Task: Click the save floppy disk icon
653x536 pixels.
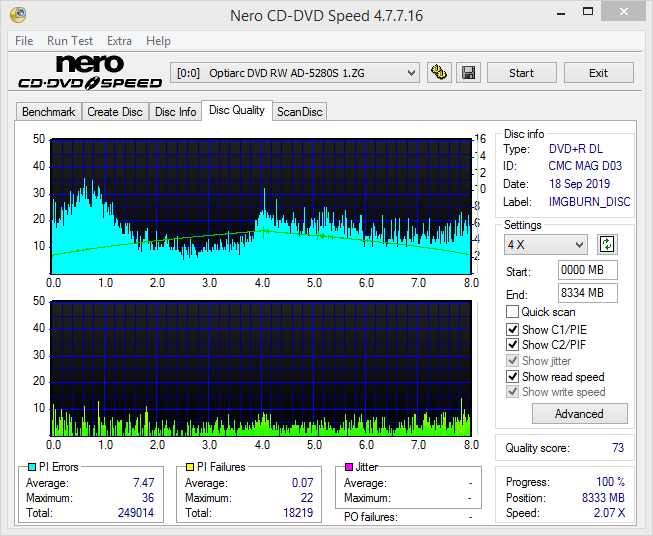Action: (x=469, y=73)
